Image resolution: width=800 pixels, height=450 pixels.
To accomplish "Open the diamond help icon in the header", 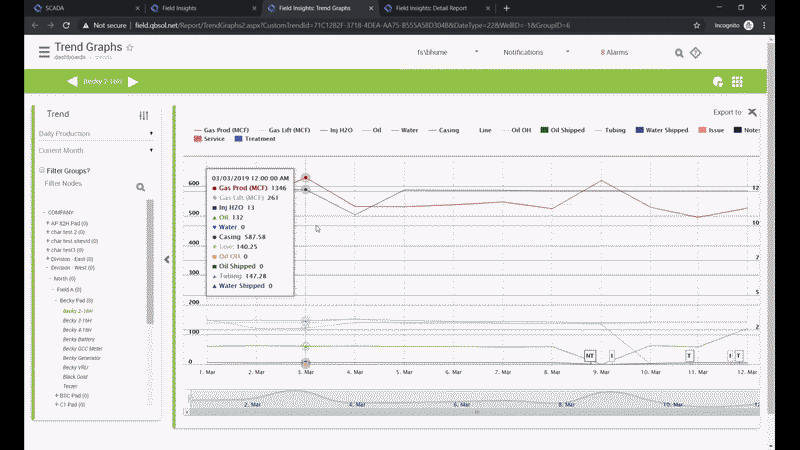I will 695,53.
